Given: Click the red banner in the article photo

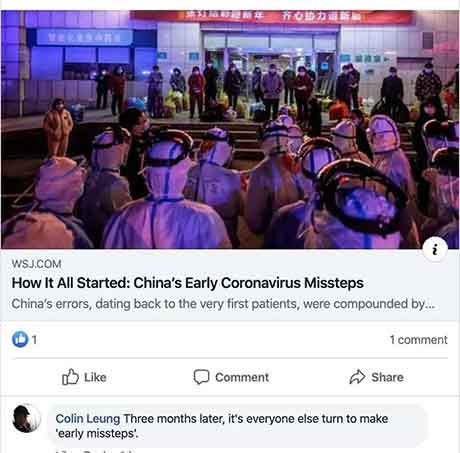Looking at the screenshot, I should click(272, 17).
